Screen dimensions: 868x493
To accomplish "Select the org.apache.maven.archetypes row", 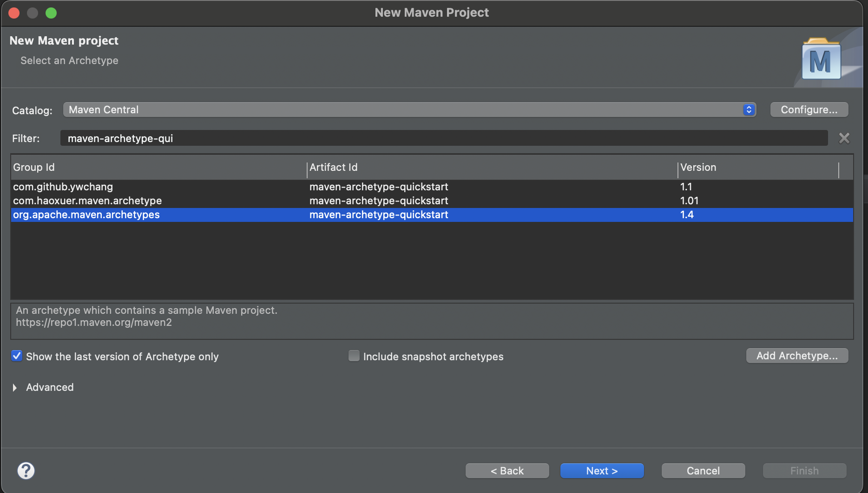I will point(432,214).
